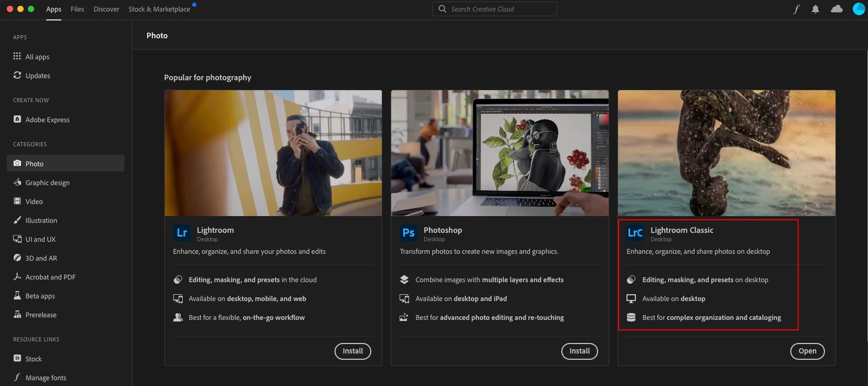Screen dimensions: 868x386
Task: Click the Stock 'St' icon
Action: coord(17,358)
